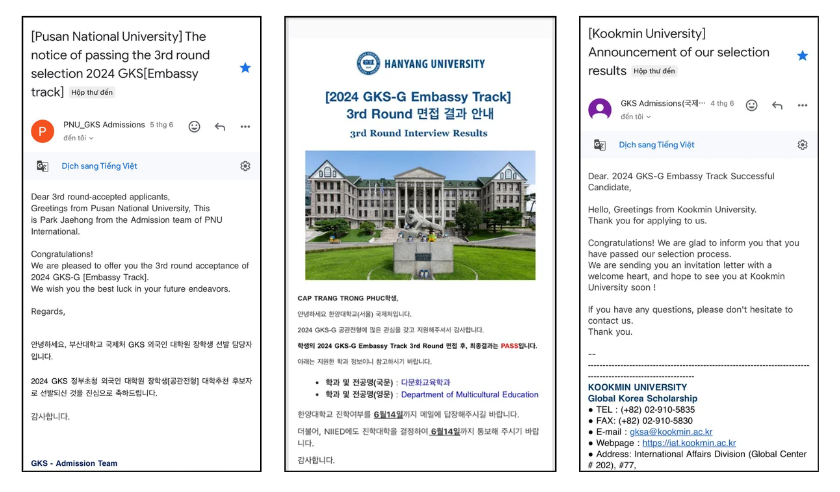Click the FAX (+82) 02-910-5830 line
This screenshot has width=840, height=492.
coord(640,421)
